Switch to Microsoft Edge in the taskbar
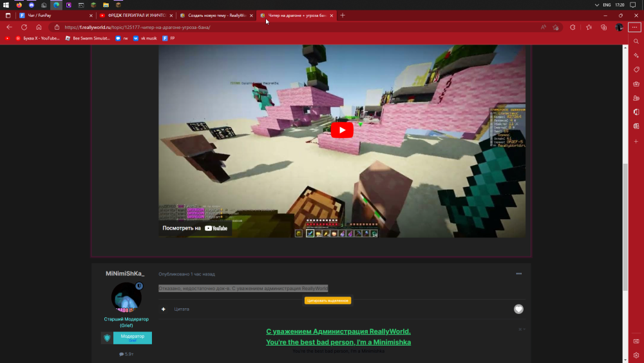This screenshot has height=363, width=644. [x=56, y=5]
